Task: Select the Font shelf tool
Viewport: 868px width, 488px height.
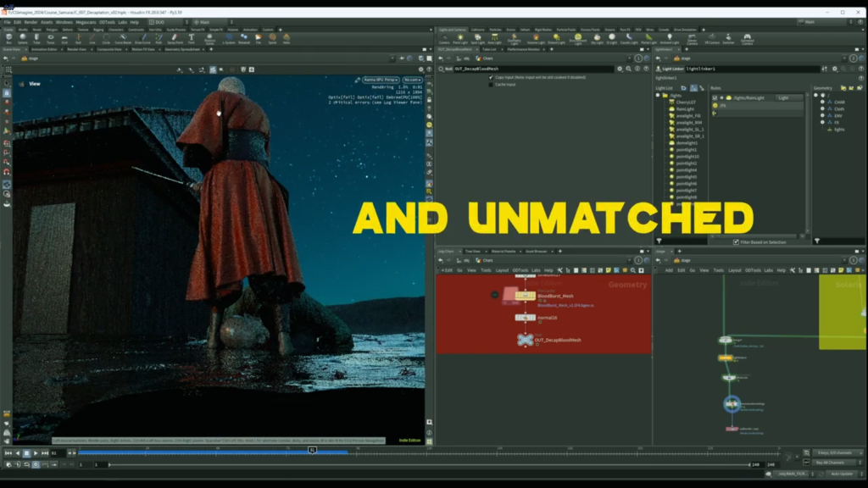Action: point(191,38)
